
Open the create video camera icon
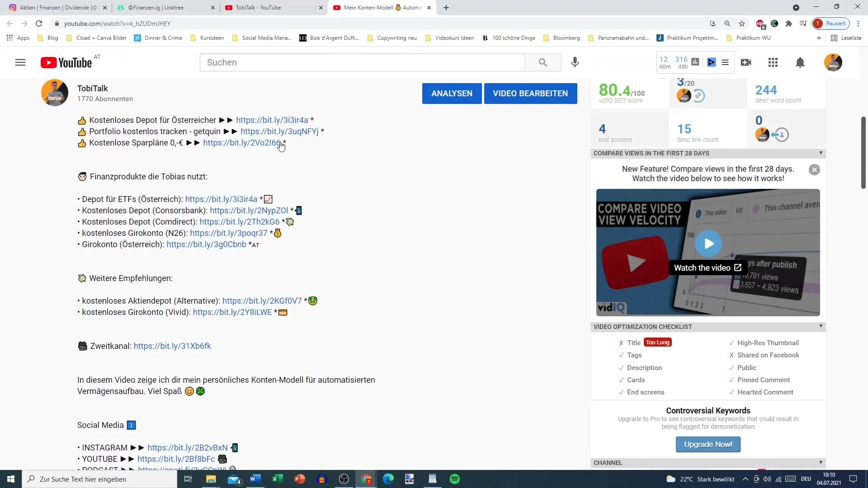coord(746,62)
